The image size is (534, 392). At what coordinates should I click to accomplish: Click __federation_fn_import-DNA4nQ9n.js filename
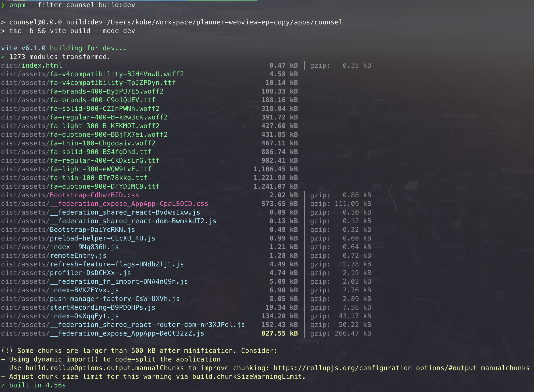(119, 282)
